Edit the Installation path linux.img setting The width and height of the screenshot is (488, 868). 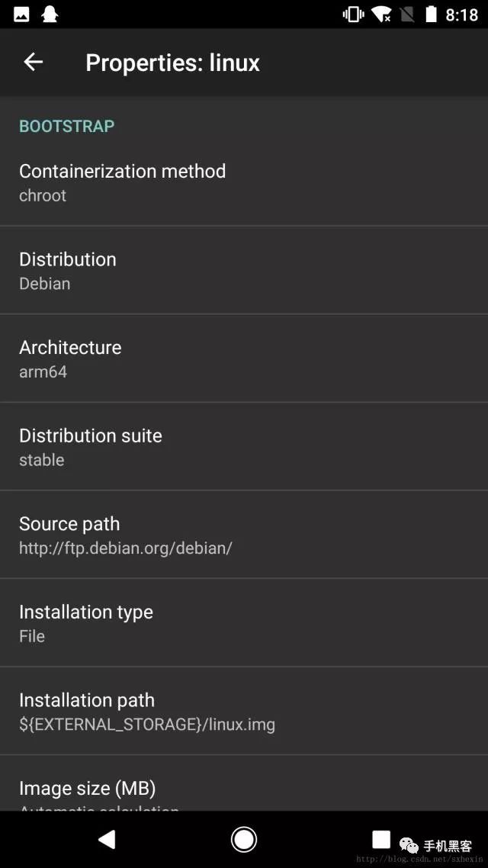[244, 711]
